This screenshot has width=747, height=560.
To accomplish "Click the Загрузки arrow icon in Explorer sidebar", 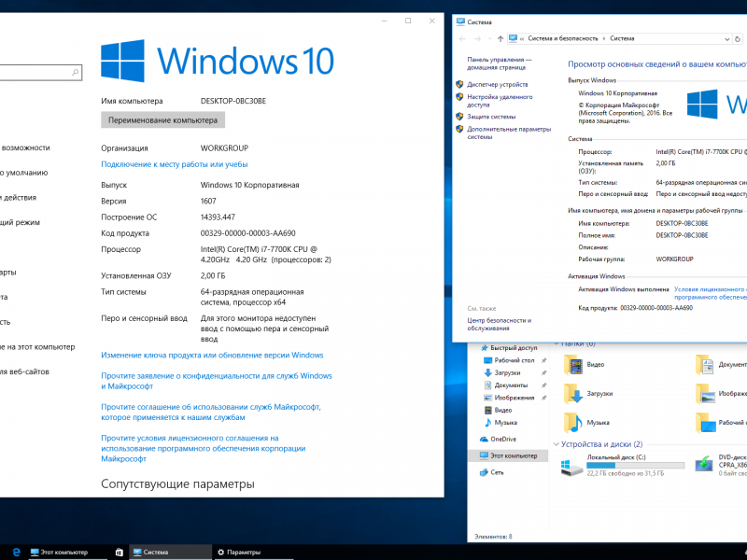I will [x=487, y=372].
